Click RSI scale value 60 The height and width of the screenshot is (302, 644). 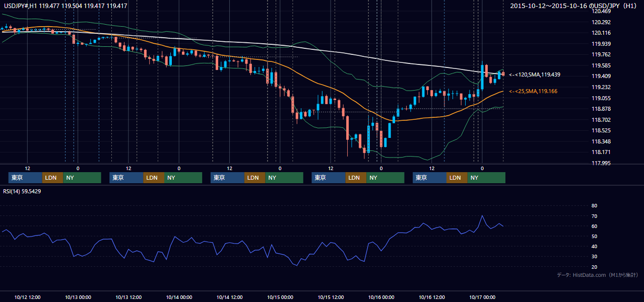pos(594,226)
